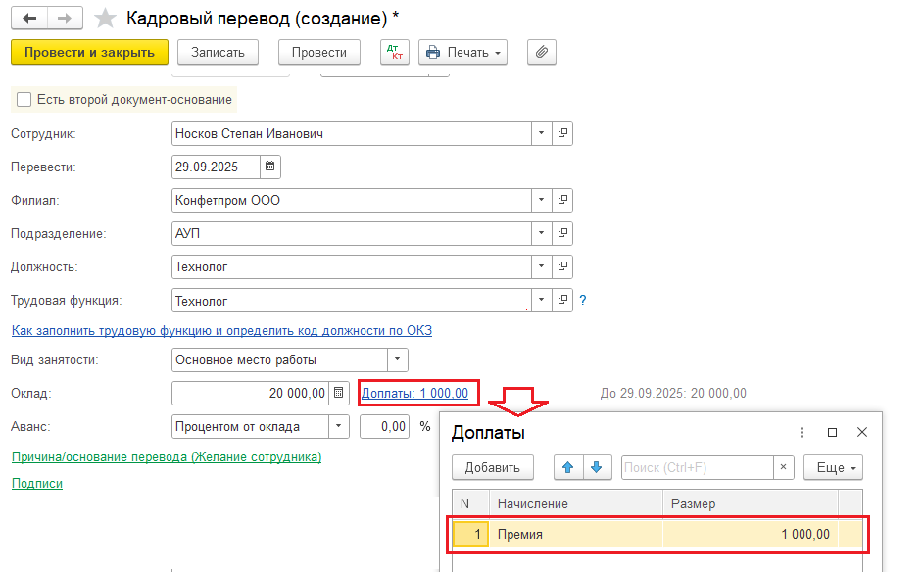
Task: Move row up in Доплаты list
Action: tap(567, 467)
